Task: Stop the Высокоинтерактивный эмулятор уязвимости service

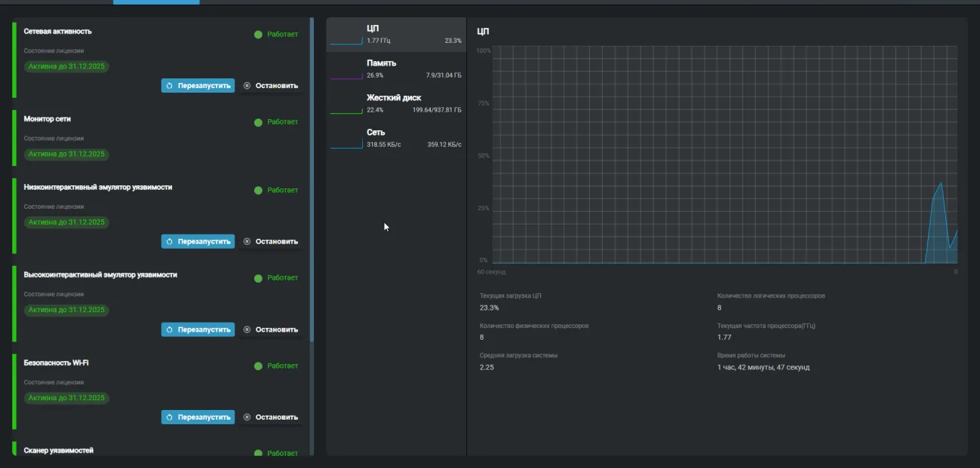Action: tap(271, 329)
